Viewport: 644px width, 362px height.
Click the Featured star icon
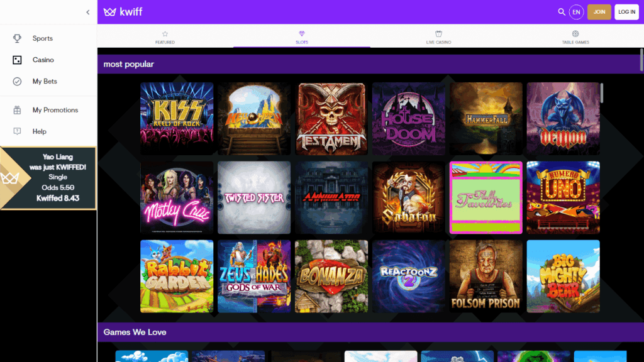(165, 34)
